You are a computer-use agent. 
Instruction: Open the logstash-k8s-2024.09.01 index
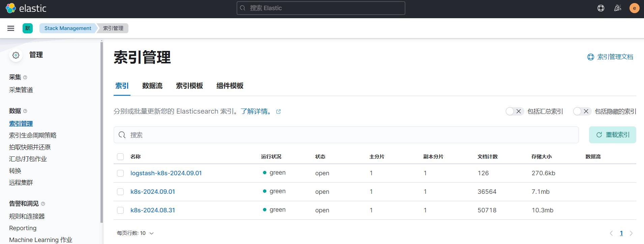pyautogui.click(x=166, y=173)
